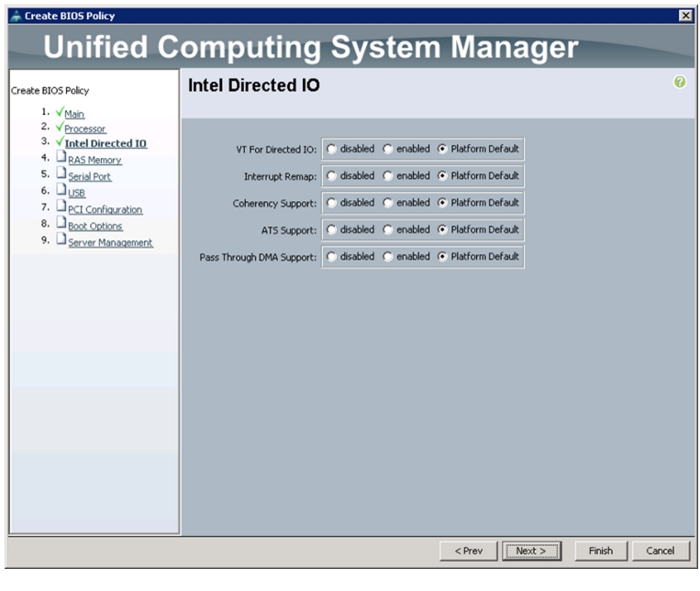Click the 'ATS Support:' label
This screenshot has height=591, width=700.
click(289, 230)
